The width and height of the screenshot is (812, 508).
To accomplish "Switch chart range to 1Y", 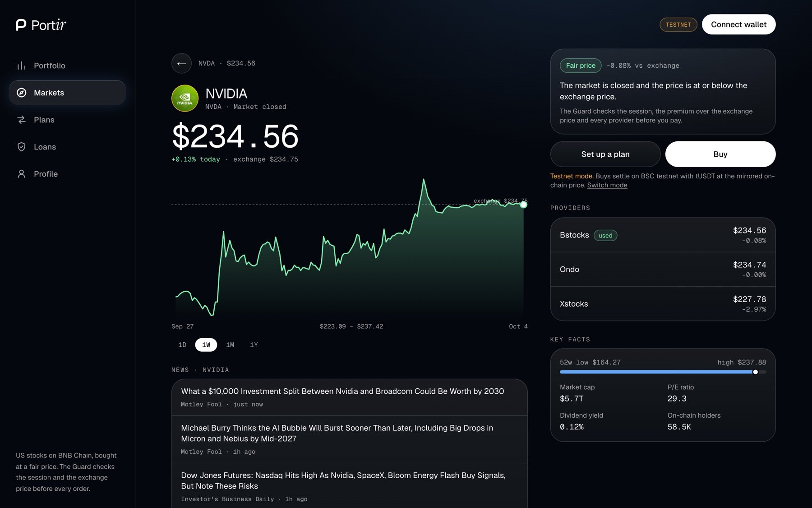I will coord(254,345).
